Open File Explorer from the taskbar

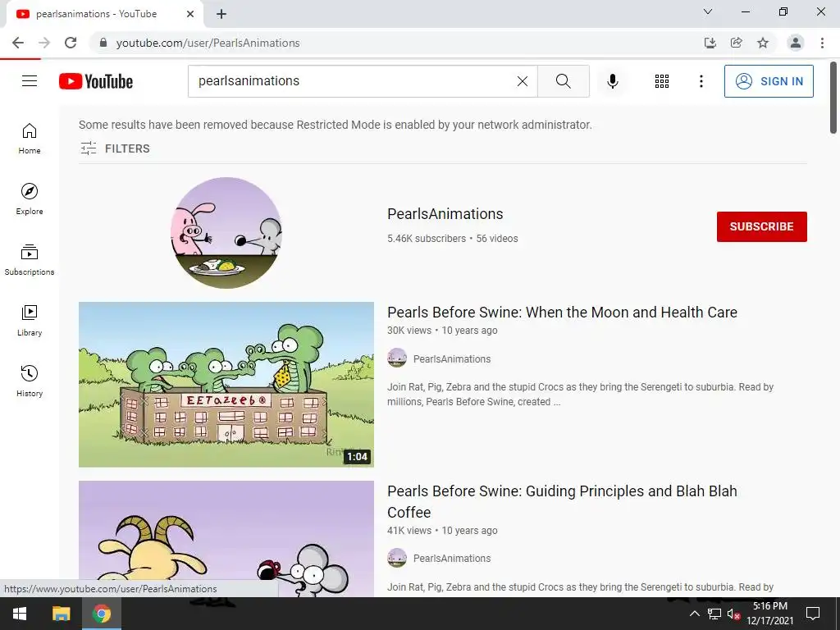point(61,614)
